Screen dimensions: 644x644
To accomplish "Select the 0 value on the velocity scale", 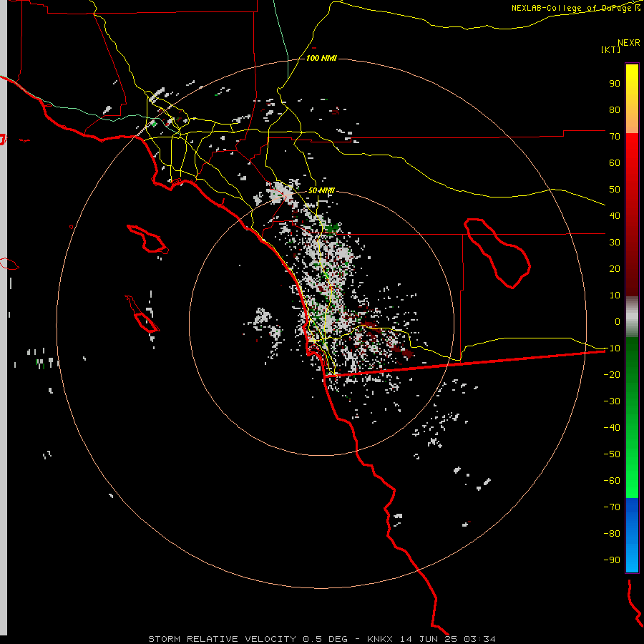I will [x=618, y=321].
